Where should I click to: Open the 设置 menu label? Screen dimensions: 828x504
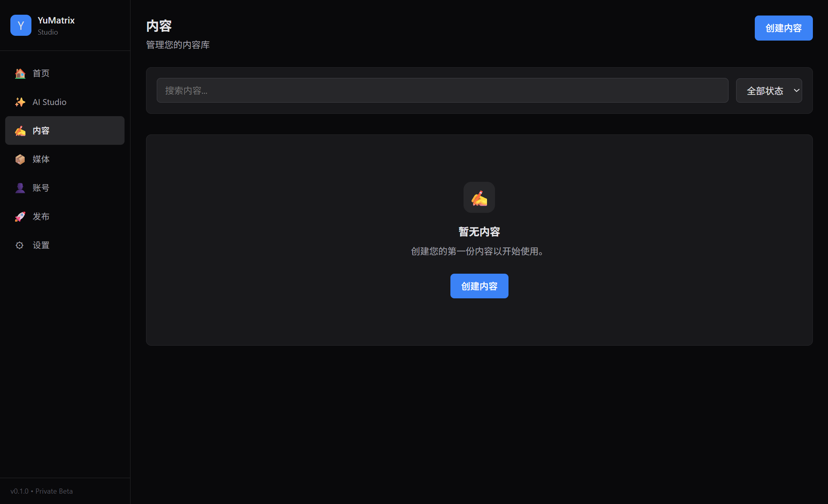(x=41, y=245)
